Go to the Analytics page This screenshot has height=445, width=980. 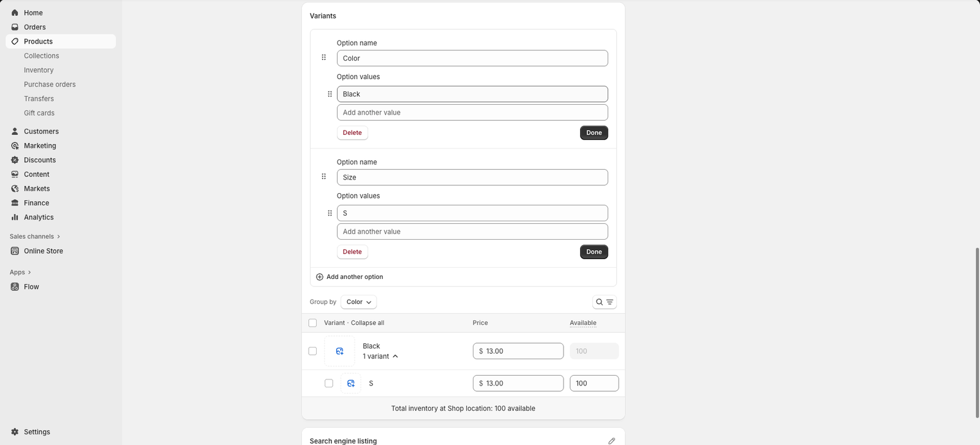(x=39, y=217)
